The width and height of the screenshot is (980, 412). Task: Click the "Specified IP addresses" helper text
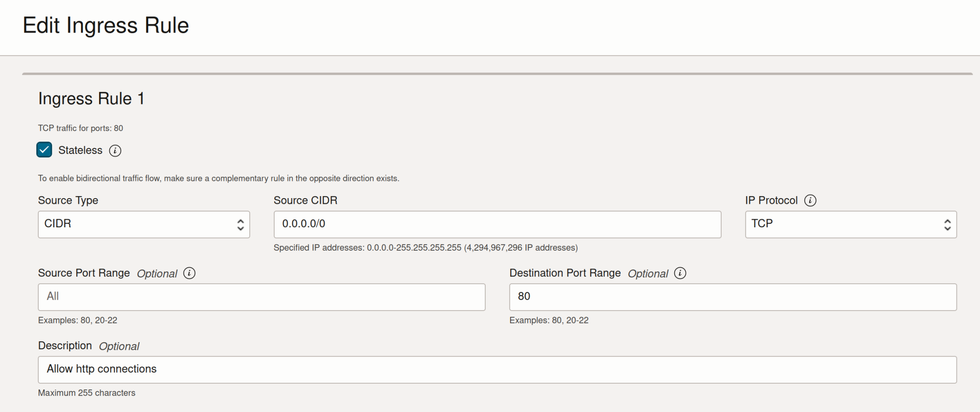[425, 248]
